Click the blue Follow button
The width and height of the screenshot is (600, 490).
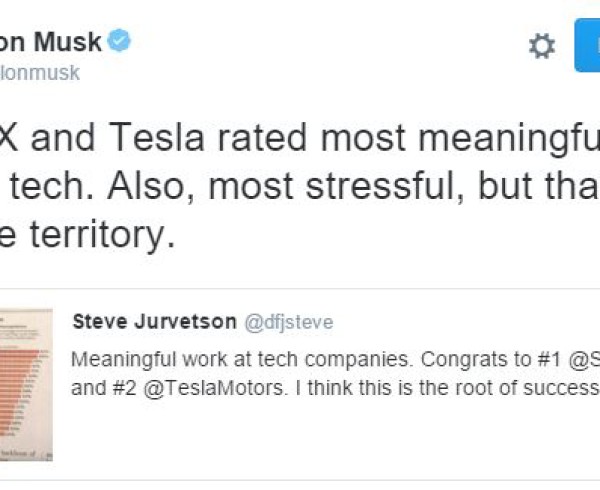click(x=587, y=45)
